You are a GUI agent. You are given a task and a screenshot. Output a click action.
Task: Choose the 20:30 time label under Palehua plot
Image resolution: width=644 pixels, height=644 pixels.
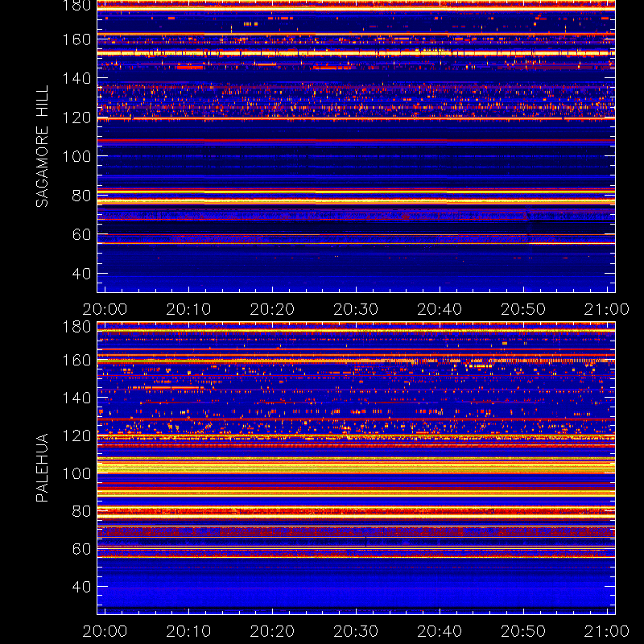[356, 631]
